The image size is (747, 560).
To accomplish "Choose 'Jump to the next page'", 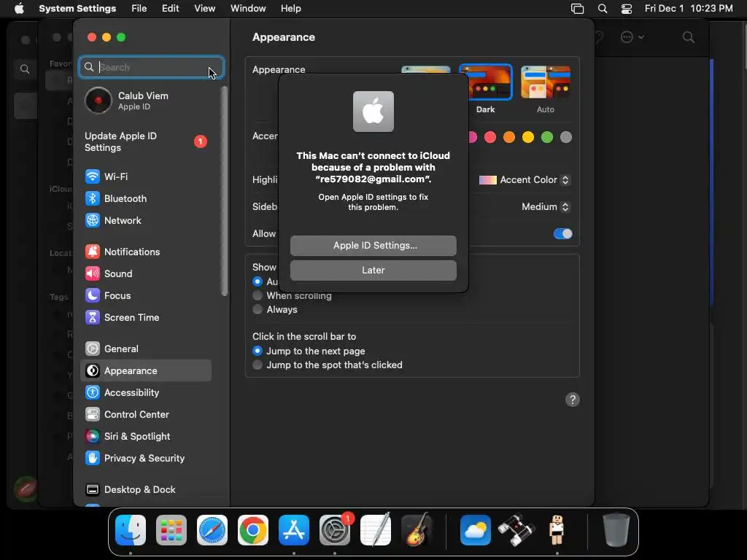I will pos(258,351).
